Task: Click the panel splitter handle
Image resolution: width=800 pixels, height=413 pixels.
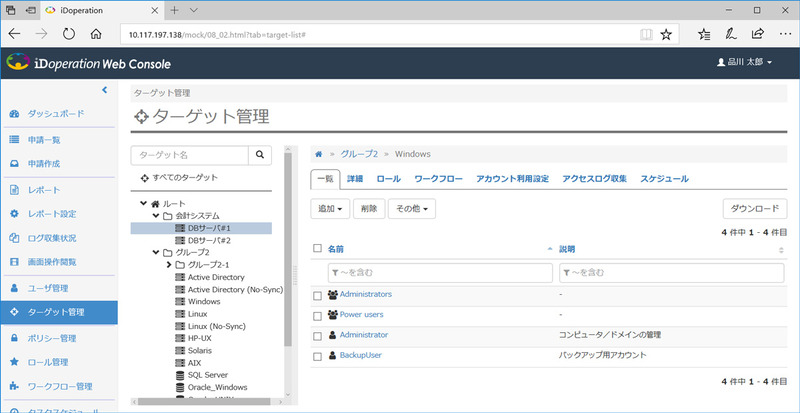Action: click(x=295, y=276)
